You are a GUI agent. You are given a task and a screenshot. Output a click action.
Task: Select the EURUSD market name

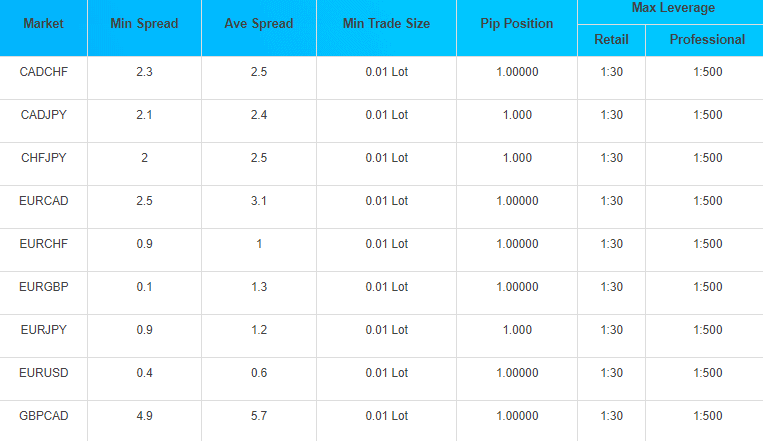tap(43, 373)
